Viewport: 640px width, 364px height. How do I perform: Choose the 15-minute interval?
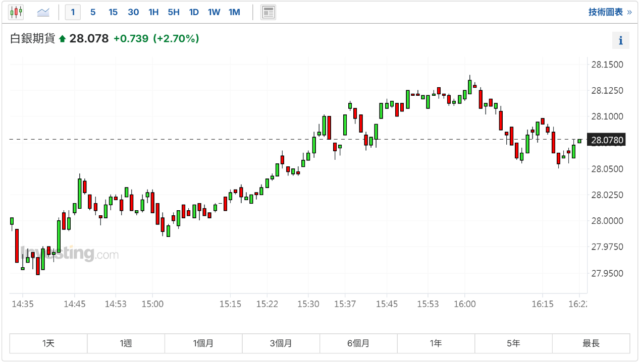point(113,12)
